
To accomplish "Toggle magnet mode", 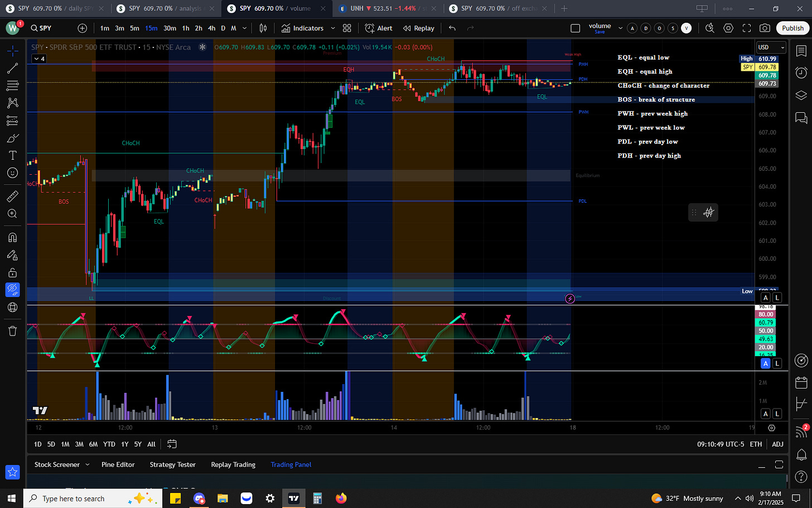I will click(x=12, y=237).
